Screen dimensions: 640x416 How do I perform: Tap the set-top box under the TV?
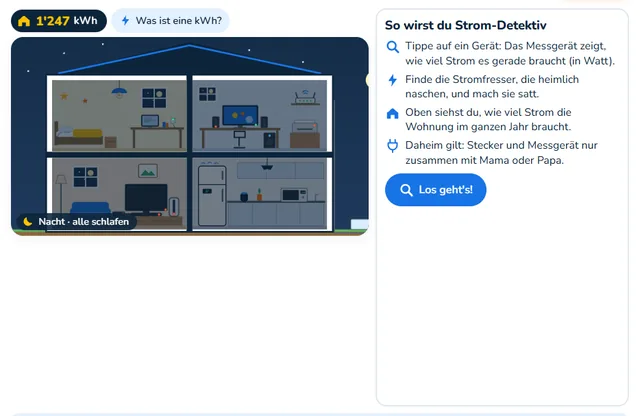coord(151,213)
